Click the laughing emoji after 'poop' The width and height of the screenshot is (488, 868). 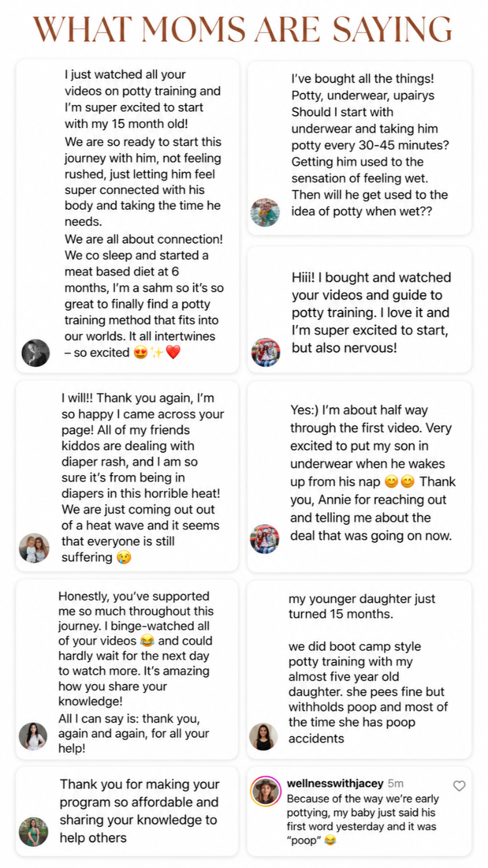[x=330, y=840]
